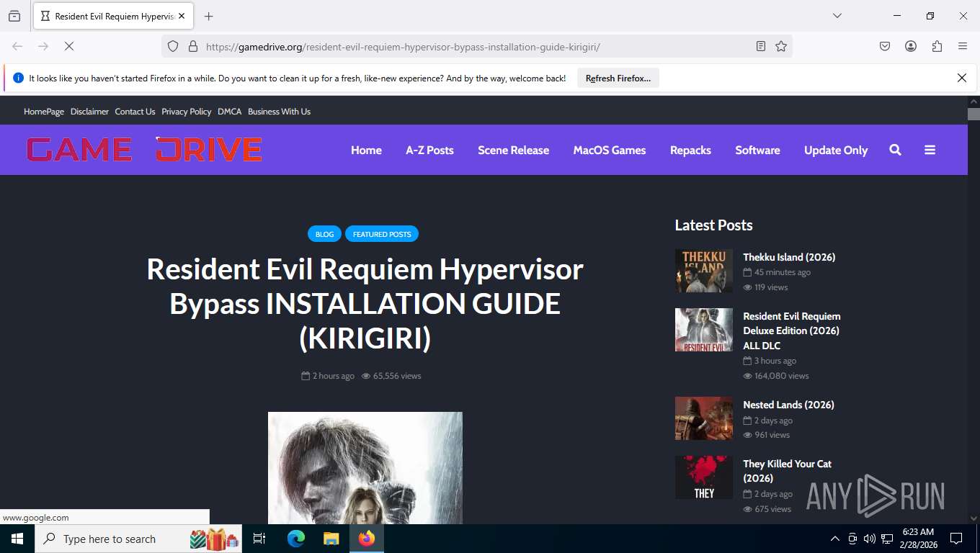The image size is (980, 553).
Task: Dismiss the Firefox notification bar
Action: (961, 78)
